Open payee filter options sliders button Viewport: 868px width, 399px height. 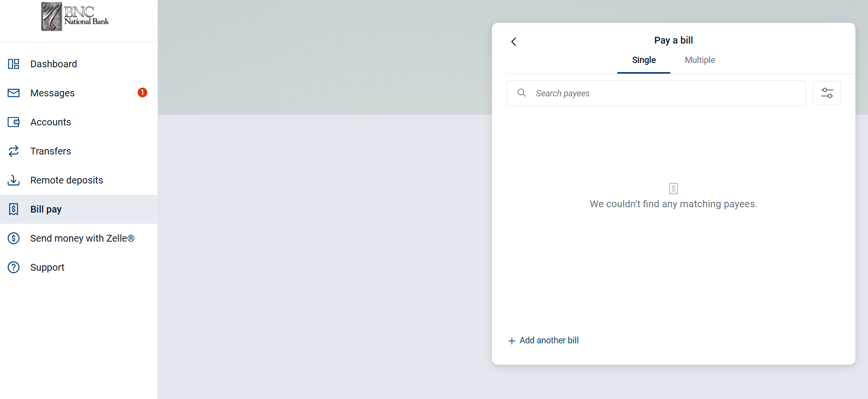click(827, 93)
